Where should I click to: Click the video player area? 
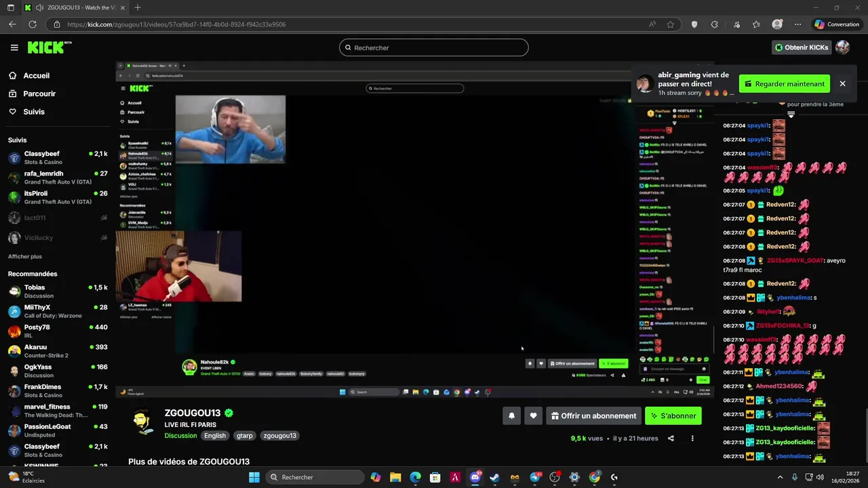(x=414, y=229)
